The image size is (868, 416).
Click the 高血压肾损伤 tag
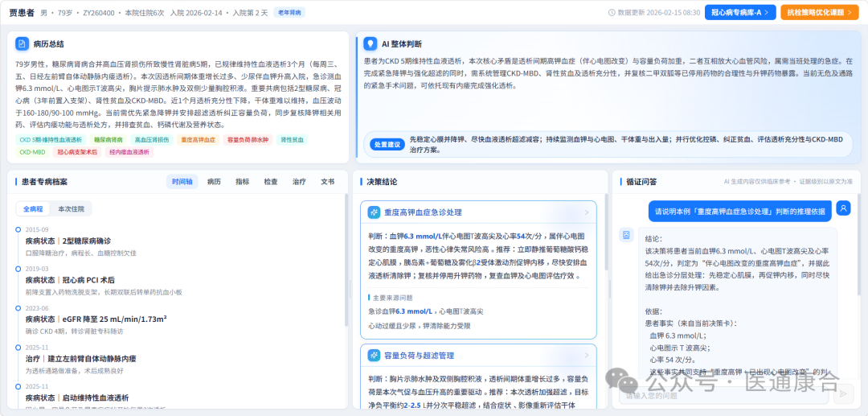point(152,140)
